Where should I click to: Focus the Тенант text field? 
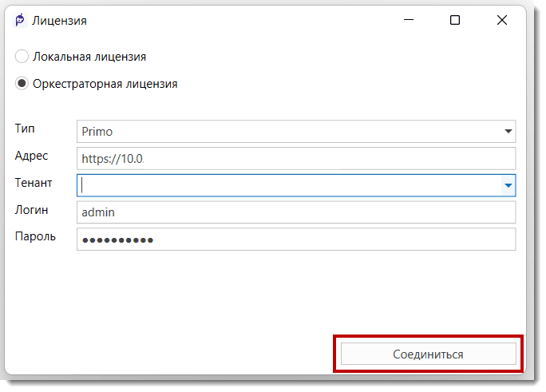287,185
